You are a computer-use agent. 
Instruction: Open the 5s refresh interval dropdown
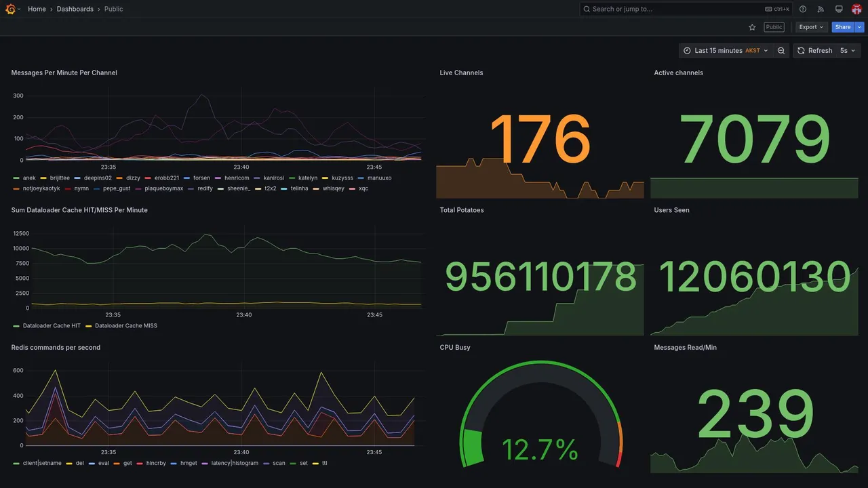click(848, 51)
